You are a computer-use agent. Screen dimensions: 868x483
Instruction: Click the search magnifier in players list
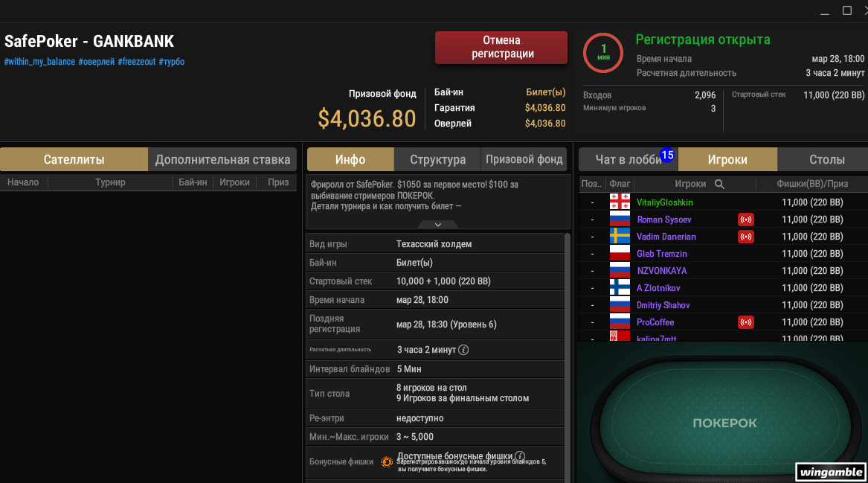click(x=719, y=184)
